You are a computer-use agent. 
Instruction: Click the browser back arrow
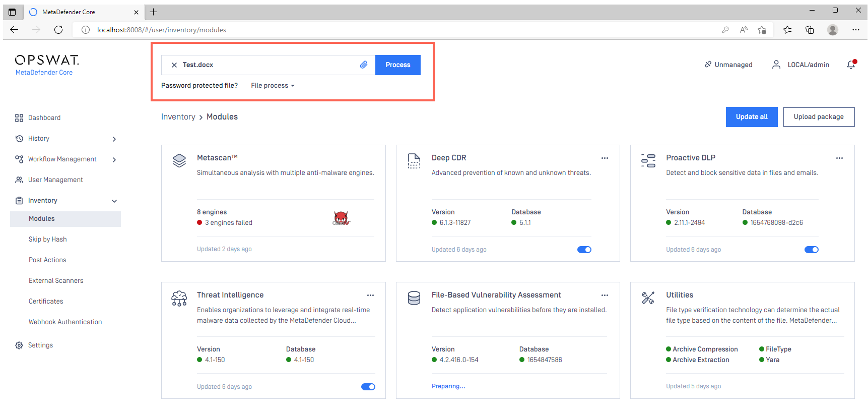tap(14, 30)
